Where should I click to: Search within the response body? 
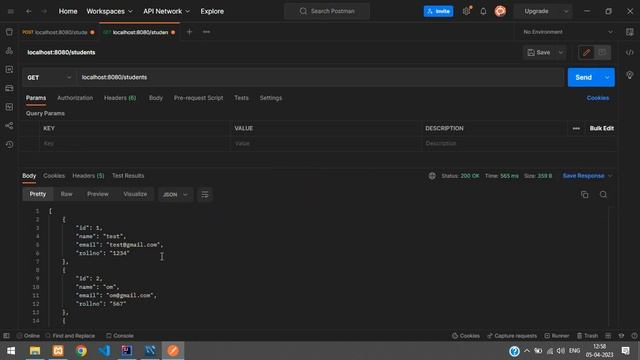(603, 195)
